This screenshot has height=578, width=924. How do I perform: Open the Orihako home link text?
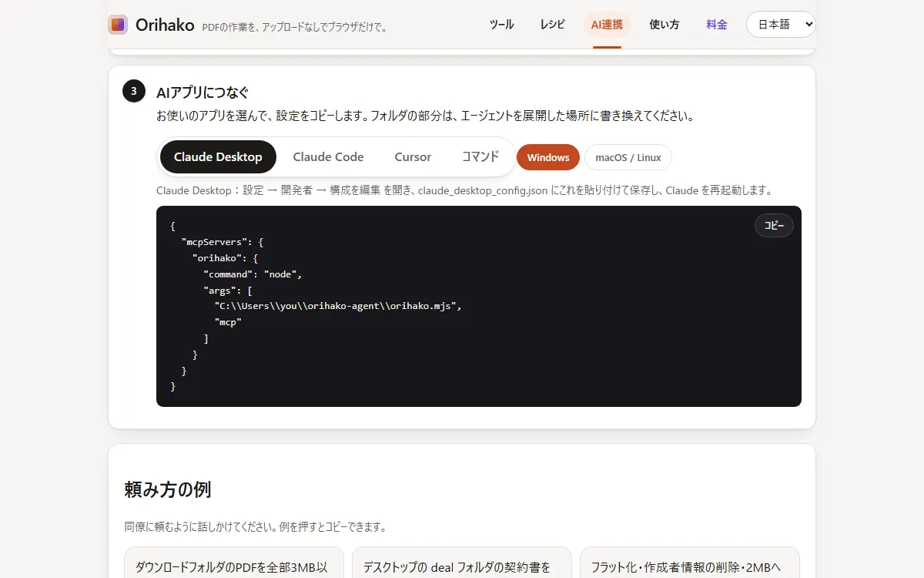(165, 25)
